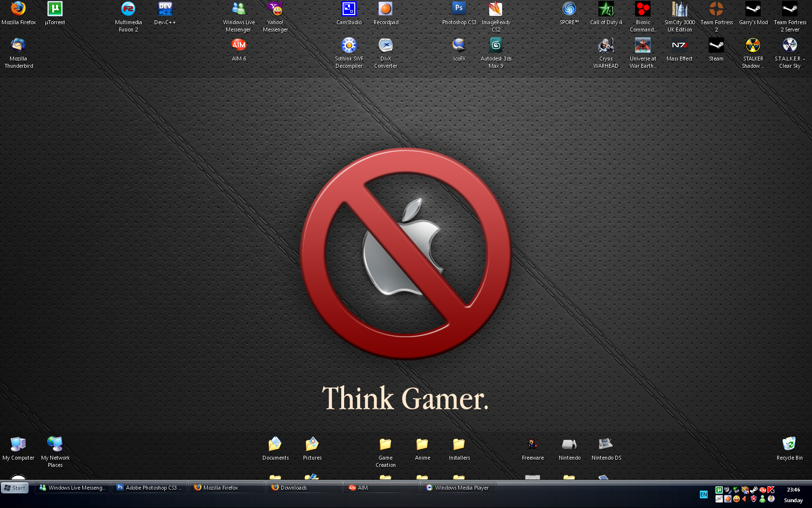
Task: Switch to Adobe Photoshop CS3 taskbar button
Action: pyautogui.click(x=150, y=488)
